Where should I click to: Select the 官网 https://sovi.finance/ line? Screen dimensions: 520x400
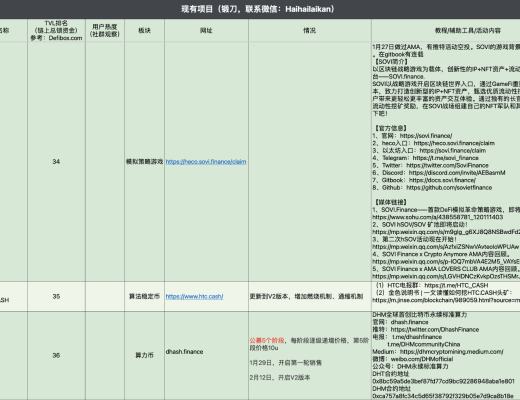tap(412, 136)
